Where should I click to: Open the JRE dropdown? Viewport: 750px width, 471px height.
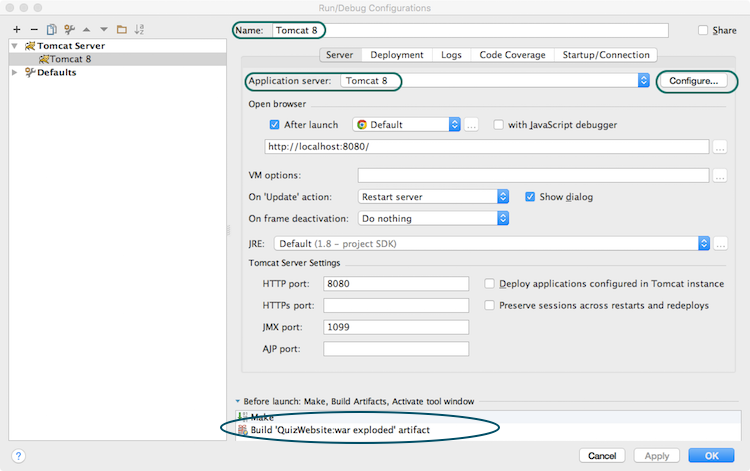click(704, 243)
